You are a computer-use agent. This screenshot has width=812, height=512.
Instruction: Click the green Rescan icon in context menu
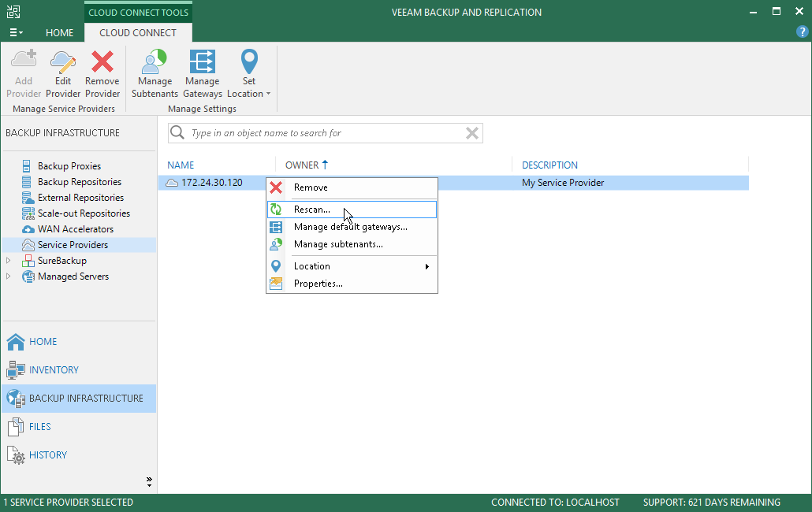click(276, 210)
